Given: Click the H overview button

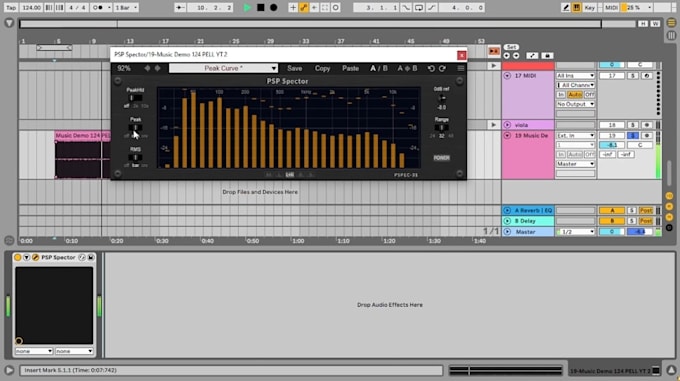Looking at the screenshot, I should (x=643, y=23).
